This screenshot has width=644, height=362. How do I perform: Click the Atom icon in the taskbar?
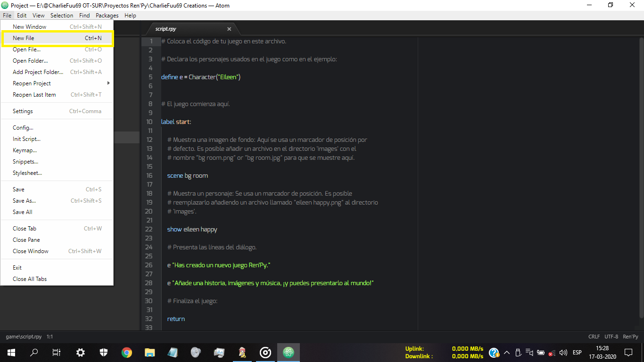(289, 353)
